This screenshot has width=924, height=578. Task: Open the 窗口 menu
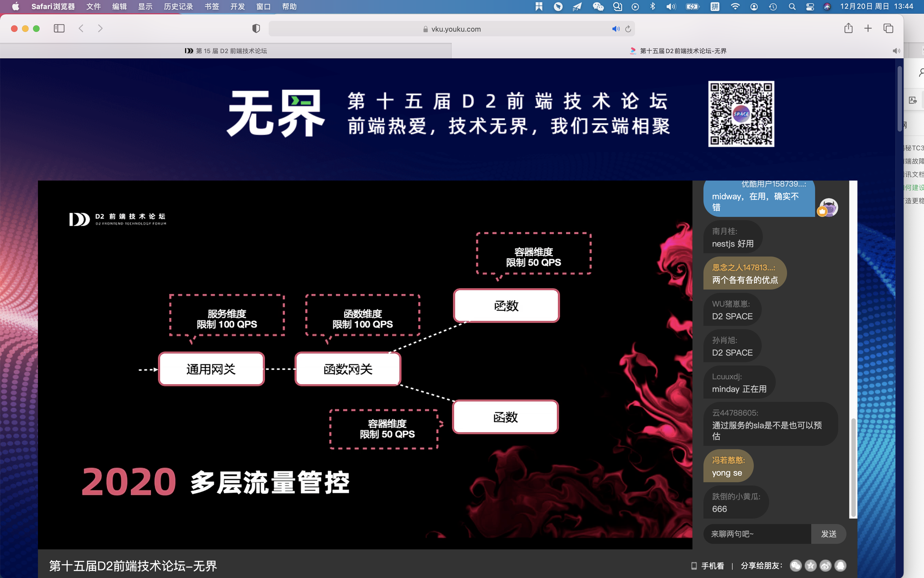coord(263,7)
